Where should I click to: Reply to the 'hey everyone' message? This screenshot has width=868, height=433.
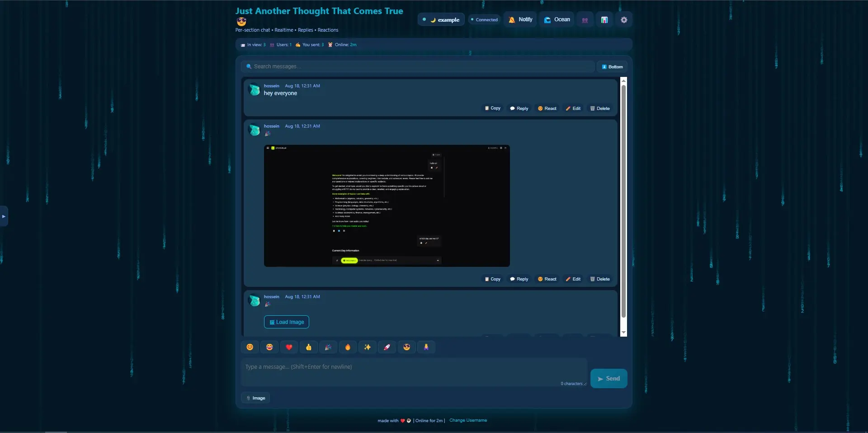click(x=519, y=109)
